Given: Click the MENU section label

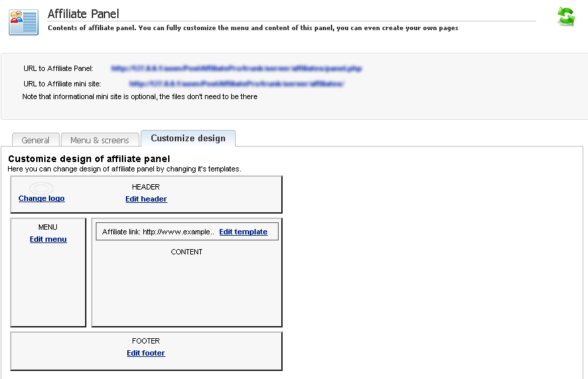Looking at the screenshot, I should [x=48, y=227].
